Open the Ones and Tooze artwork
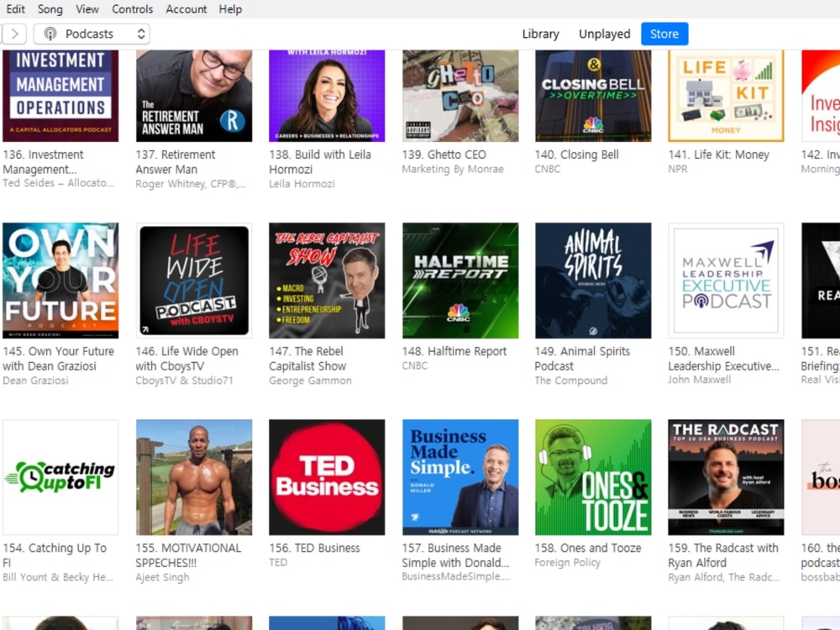The width and height of the screenshot is (840, 630). [593, 477]
